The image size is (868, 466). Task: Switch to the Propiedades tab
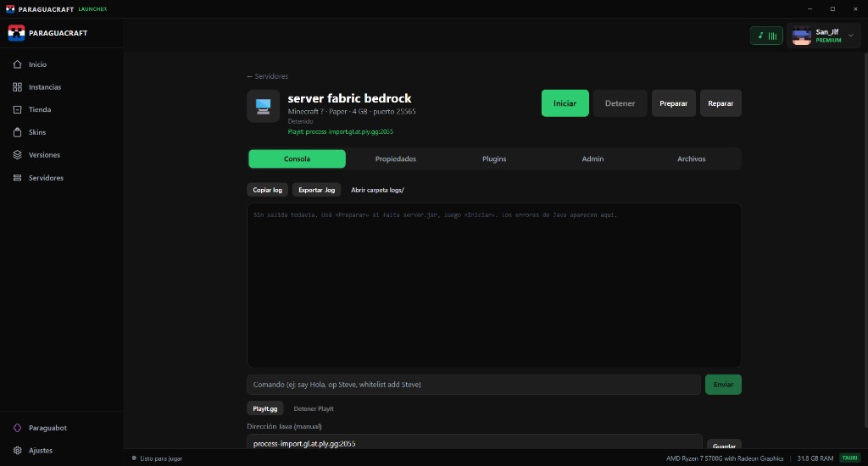click(395, 158)
